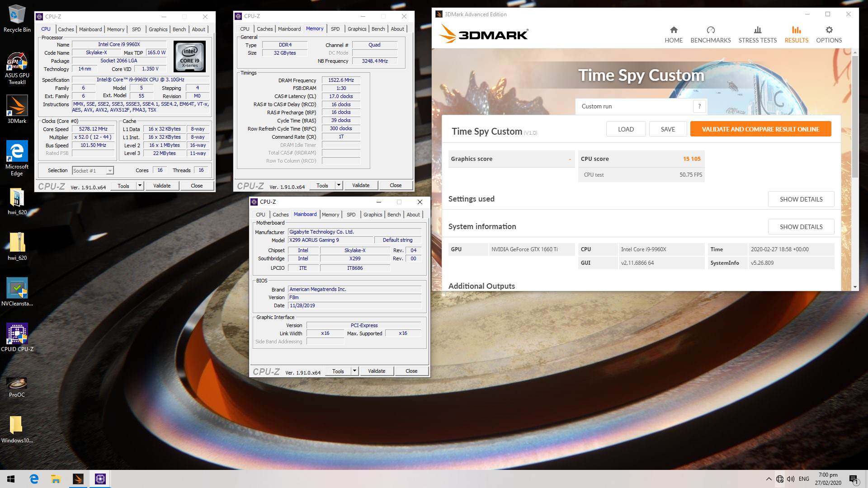Open 3DMark BENCHMARKS section
This screenshot has height=488, width=868.
tap(710, 34)
